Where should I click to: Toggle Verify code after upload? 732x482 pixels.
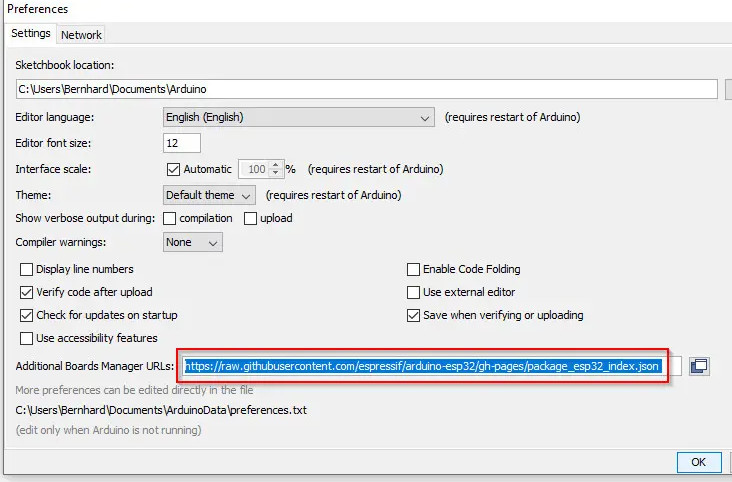27,292
